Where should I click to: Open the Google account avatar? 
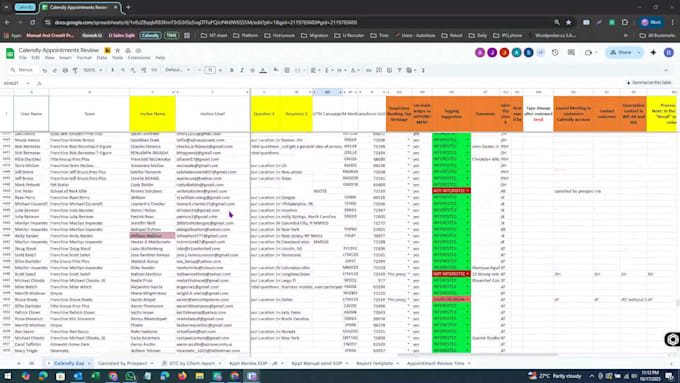669,52
